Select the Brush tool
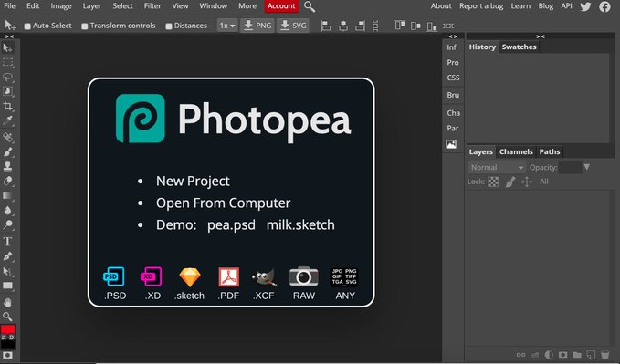The image size is (620, 364). [x=7, y=151]
